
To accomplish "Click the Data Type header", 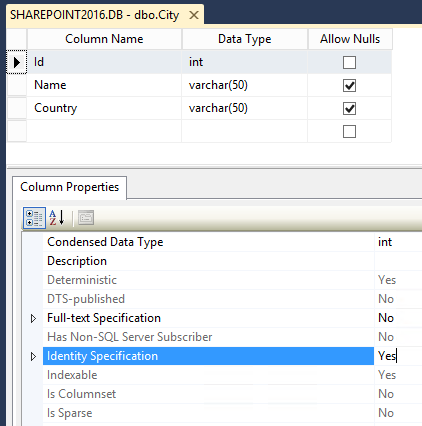I will 244,39.
